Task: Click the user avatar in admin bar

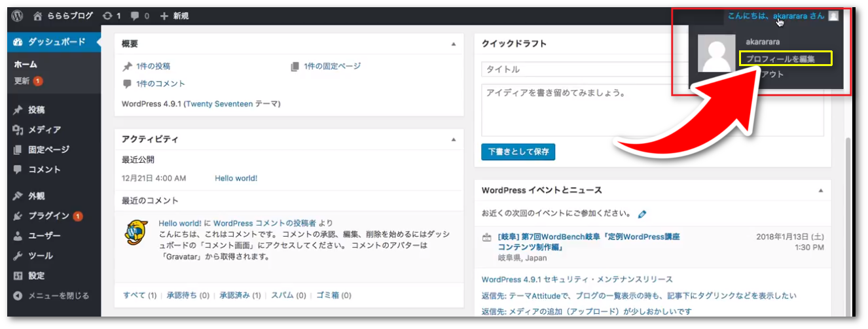Action: [x=833, y=16]
